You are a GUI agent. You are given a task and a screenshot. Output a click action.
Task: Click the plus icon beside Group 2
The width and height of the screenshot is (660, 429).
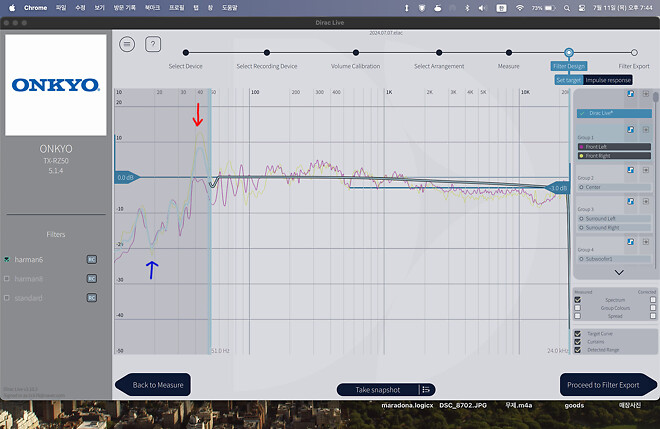[x=646, y=169]
